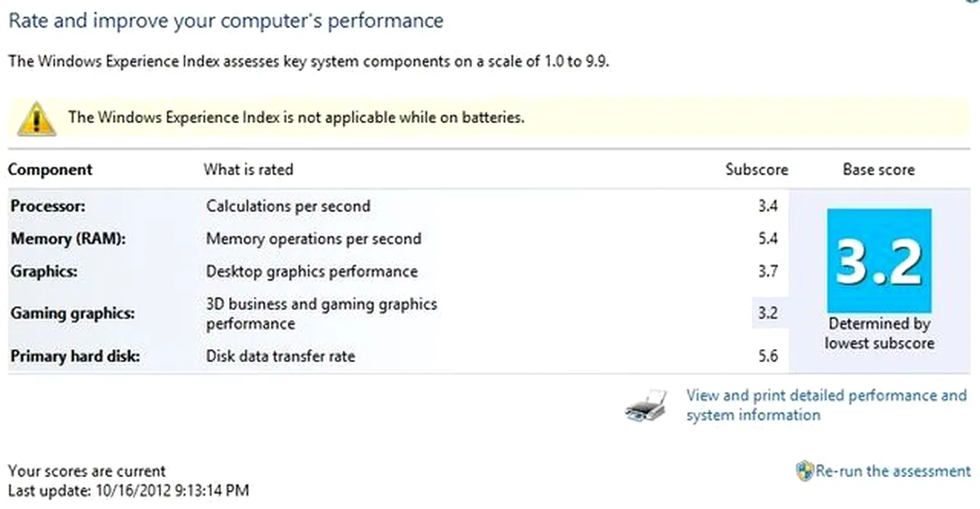Click the Last update timestamp text
The image size is (980, 509).
(129, 491)
